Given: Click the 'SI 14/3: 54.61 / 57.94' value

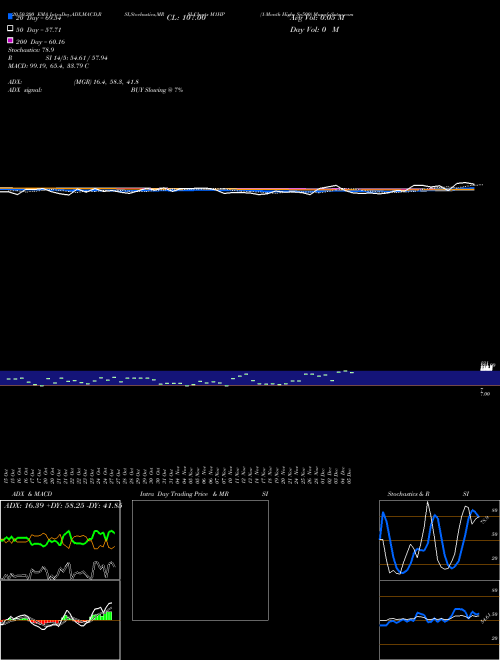Looking at the screenshot, I should [77, 58].
